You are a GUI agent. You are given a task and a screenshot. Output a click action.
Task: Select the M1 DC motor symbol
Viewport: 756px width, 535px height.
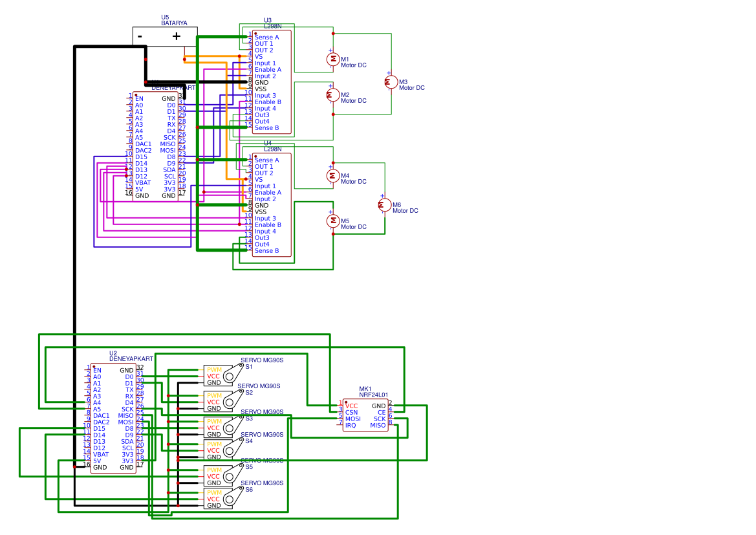332,60
